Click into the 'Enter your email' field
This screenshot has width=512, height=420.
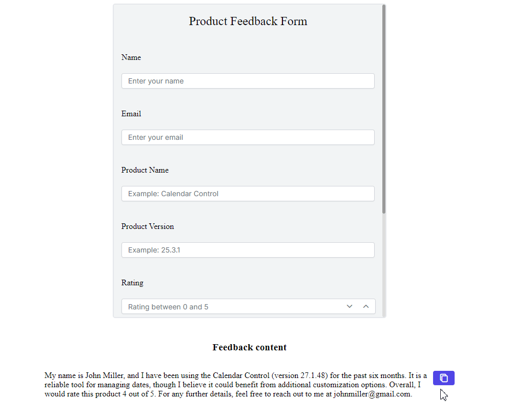(x=248, y=137)
